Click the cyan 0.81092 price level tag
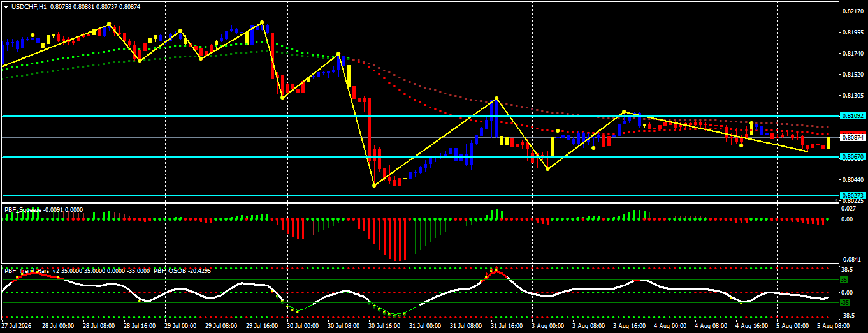The image size is (868, 333). click(x=852, y=116)
